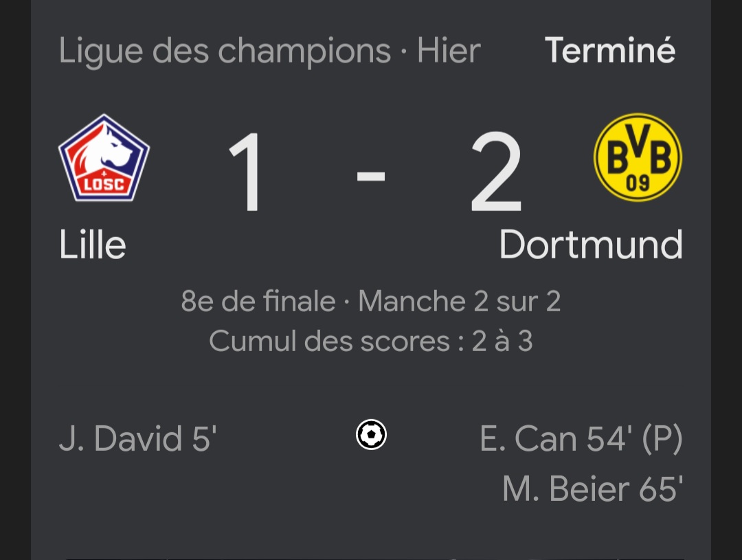
Task: Select the "Terminé" match status
Action: pyautogui.click(x=610, y=51)
